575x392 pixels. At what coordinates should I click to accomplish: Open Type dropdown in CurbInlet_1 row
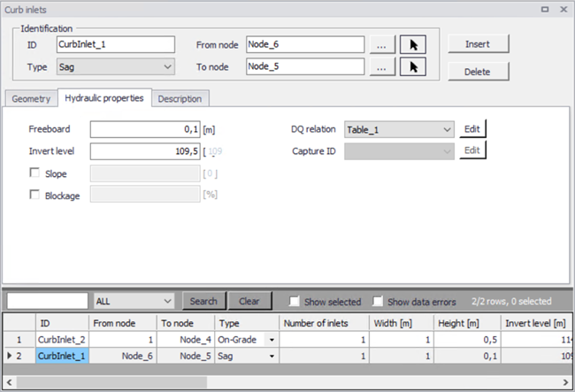tap(272, 356)
